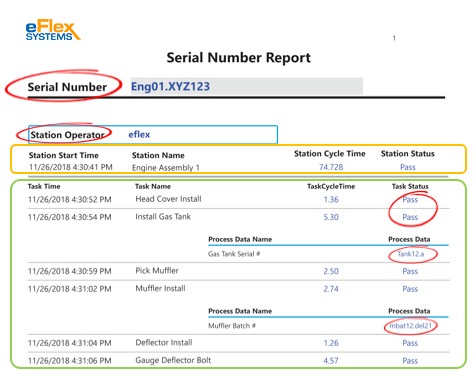Click Pass status for Head Cover Install
Image resolution: width=476 pixels, height=376 pixels.
(x=410, y=200)
